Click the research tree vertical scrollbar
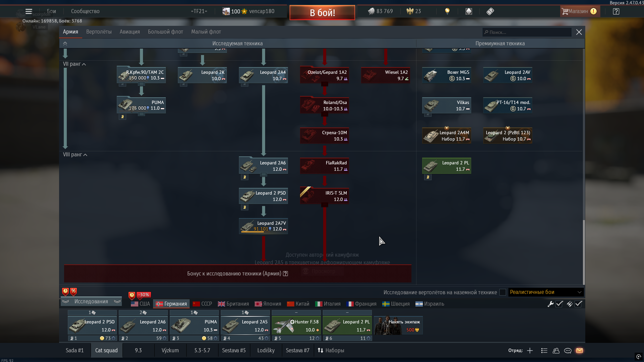This screenshot has width=644, height=362. tap(584, 252)
